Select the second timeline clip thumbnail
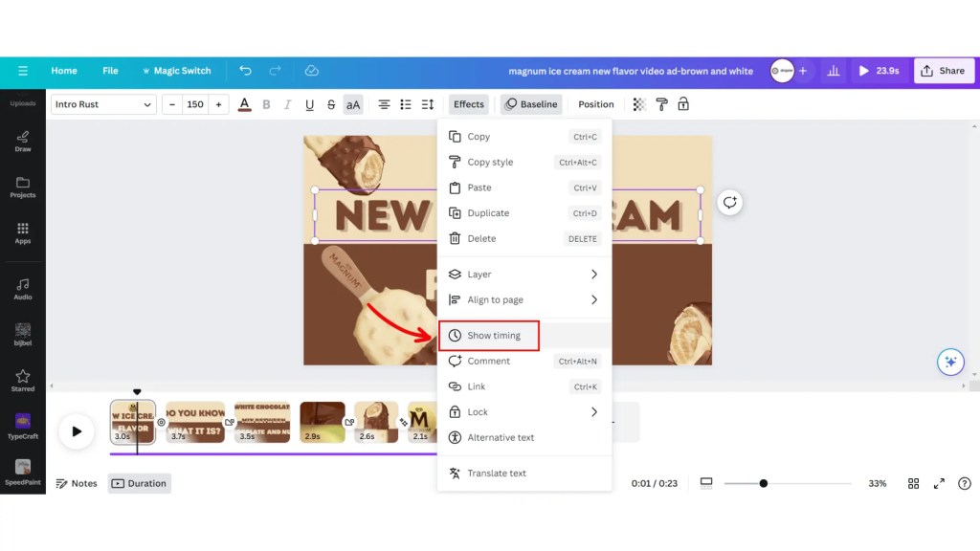Viewport: 980px width, 551px height. click(195, 422)
